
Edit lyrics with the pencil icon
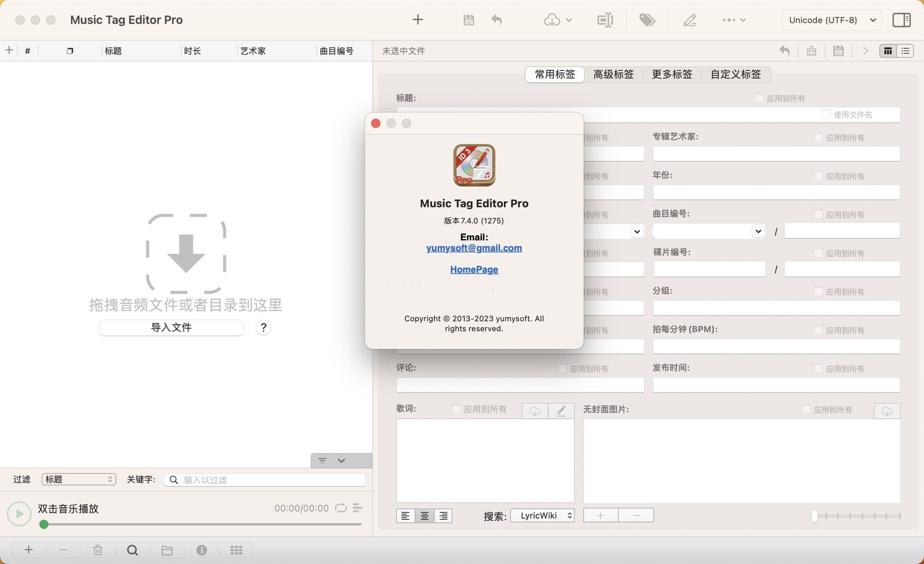[x=561, y=411]
